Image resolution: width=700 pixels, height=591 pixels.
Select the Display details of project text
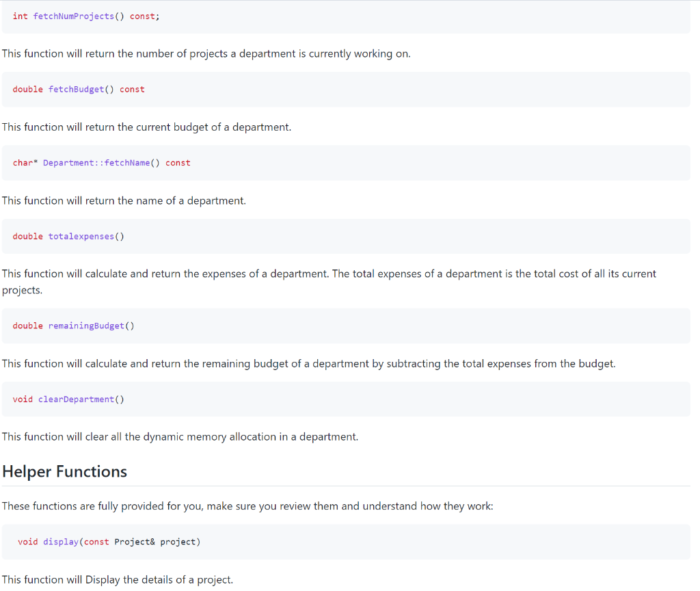(x=117, y=579)
